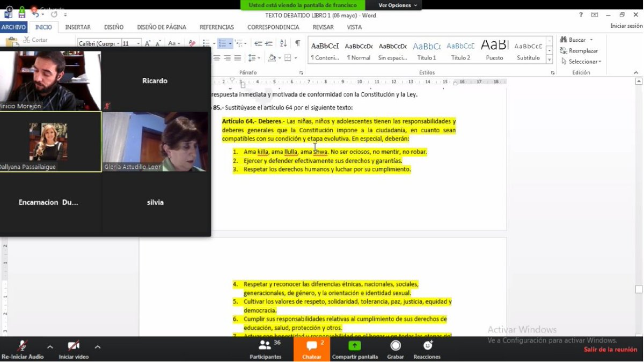Click the Cortar scissors icon
644x362 pixels.
[x=27, y=40]
